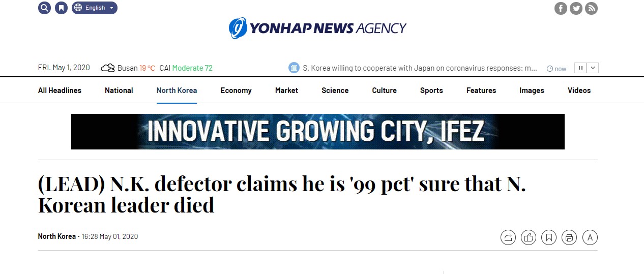Image resolution: width=644 pixels, height=274 pixels.
Task: Save article with the outlined bookmark icon
Action: point(549,237)
